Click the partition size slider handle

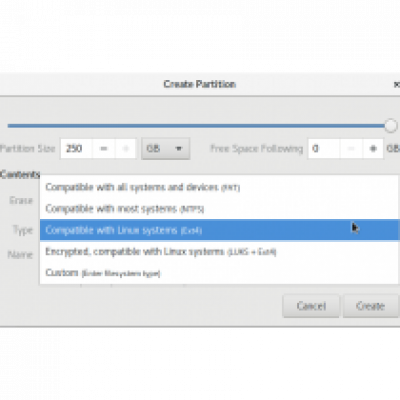pos(390,126)
